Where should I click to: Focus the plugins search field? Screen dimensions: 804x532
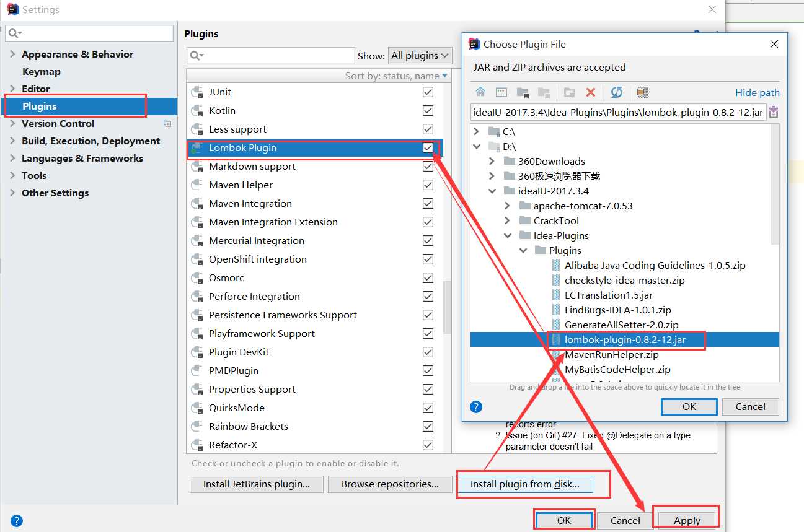point(270,56)
